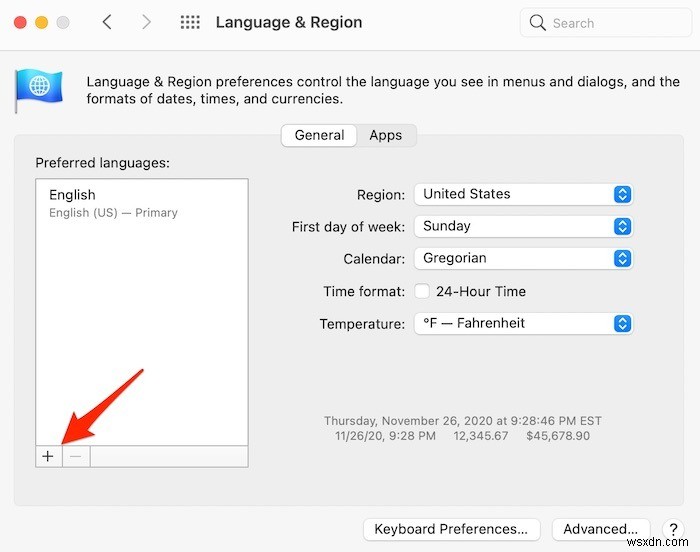Add a preferred language with plus button
The height and width of the screenshot is (552, 700).
coord(48,456)
